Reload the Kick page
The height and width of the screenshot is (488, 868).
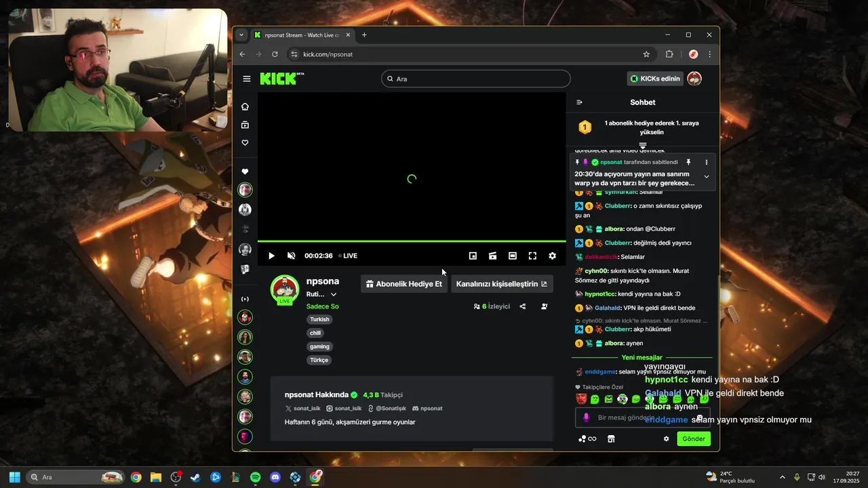(x=275, y=54)
